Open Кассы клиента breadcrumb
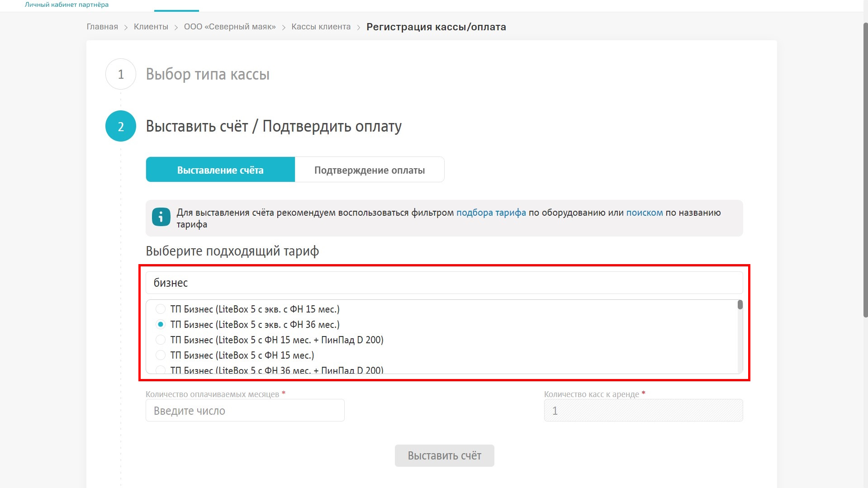Viewport: 868px width, 488px height. tap(321, 27)
